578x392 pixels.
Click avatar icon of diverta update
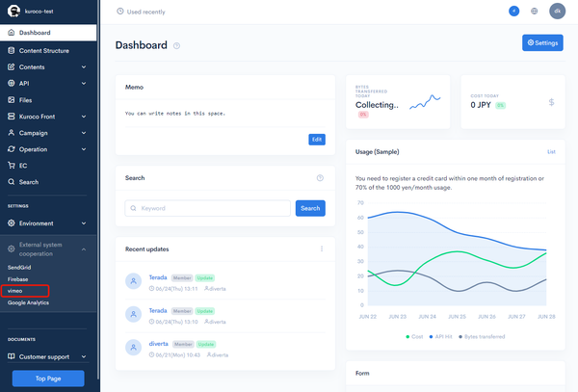[x=134, y=348]
